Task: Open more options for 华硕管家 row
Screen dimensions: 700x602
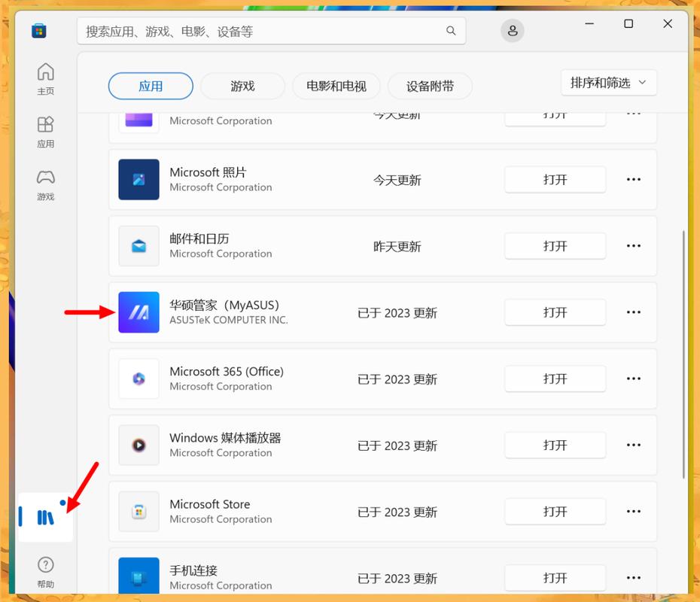Action: coord(633,312)
